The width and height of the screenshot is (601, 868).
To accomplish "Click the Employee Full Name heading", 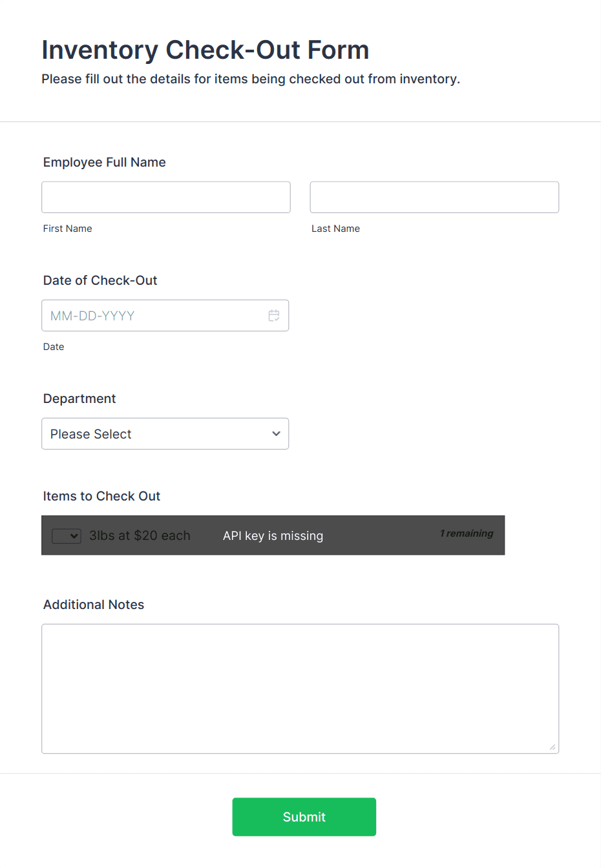I will coord(104,162).
